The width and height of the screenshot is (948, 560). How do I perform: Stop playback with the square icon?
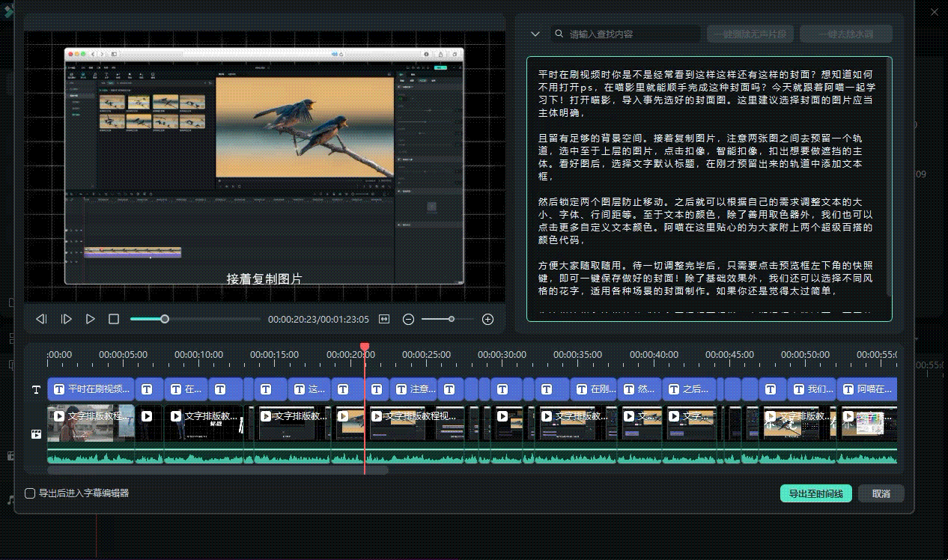[114, 319]
